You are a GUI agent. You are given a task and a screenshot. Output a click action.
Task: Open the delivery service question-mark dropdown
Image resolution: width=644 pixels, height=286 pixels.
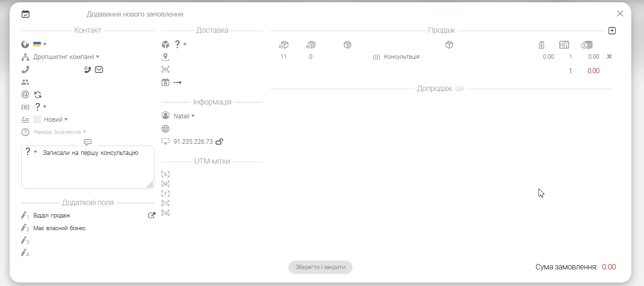point(180,44)
